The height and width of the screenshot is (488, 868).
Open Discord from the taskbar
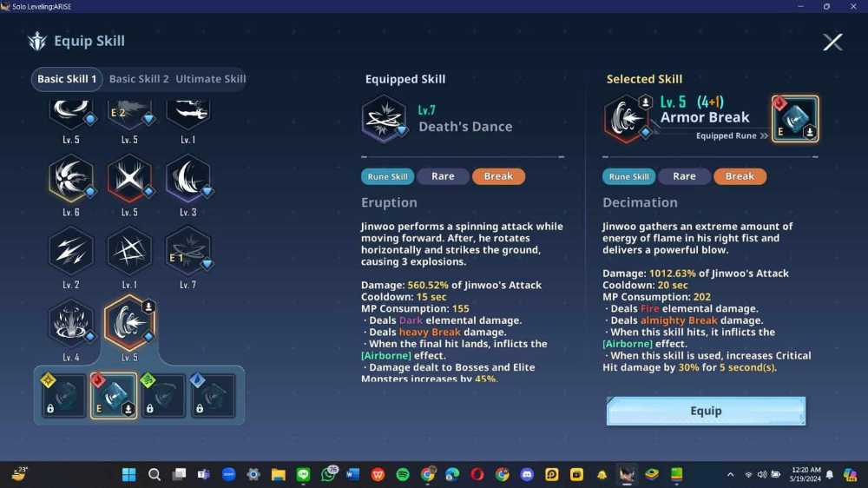pos(527,475)
